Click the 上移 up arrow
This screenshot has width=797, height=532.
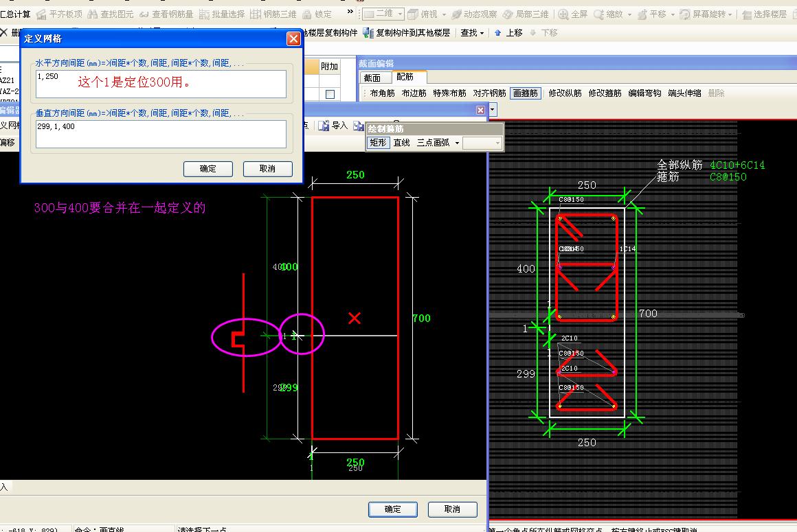(x=497, y=32)
